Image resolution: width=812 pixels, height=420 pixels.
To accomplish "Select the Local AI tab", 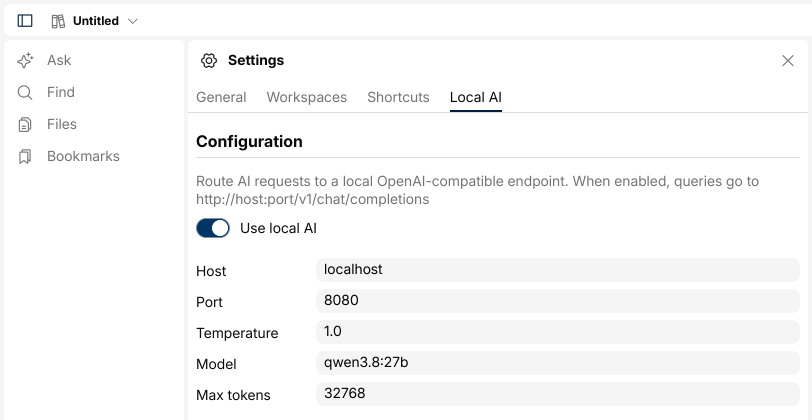I will click(x=476, y=97).
